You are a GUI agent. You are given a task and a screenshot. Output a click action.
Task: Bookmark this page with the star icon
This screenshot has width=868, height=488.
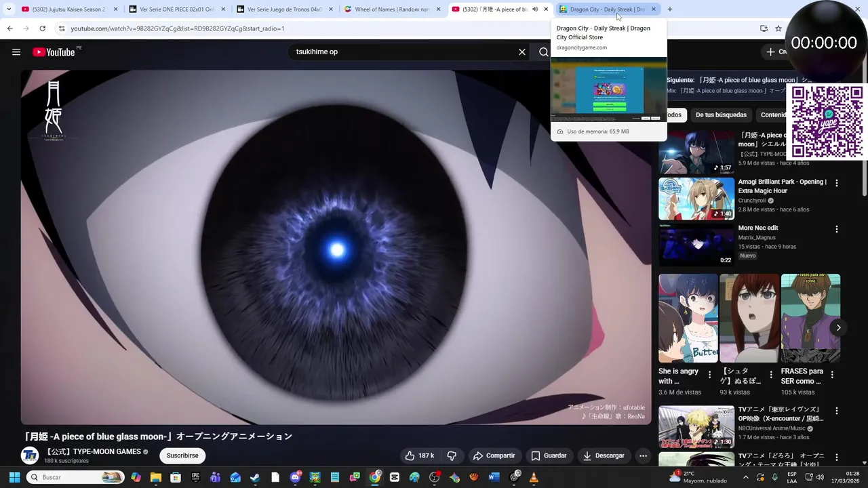778,28
